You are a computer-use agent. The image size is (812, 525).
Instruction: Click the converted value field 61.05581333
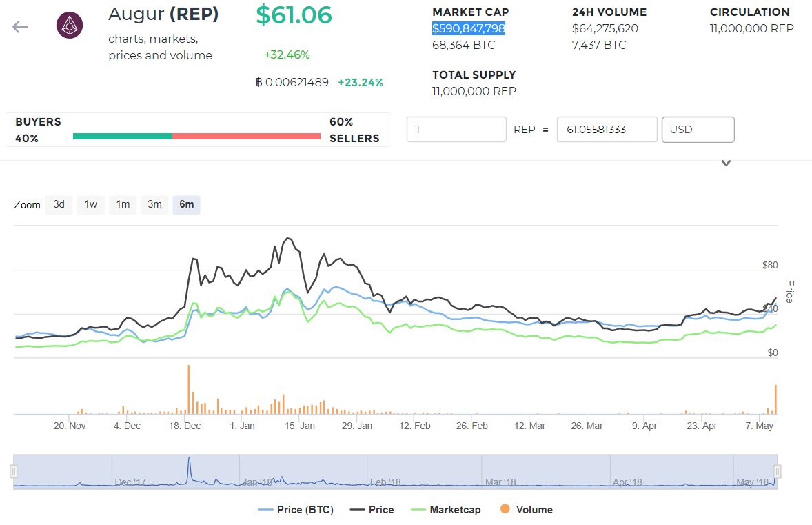(607, 130)
